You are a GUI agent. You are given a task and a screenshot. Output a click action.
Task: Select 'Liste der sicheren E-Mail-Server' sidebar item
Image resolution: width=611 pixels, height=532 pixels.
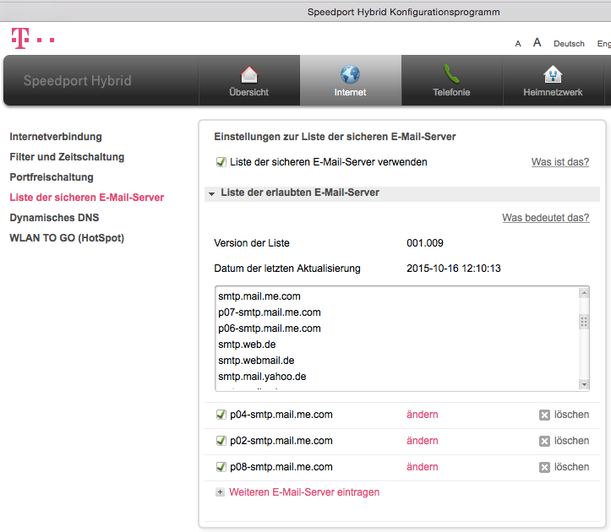pos(87,198)
